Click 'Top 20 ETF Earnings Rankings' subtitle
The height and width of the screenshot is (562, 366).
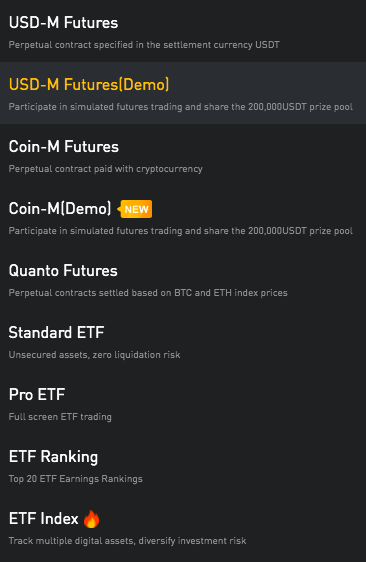[x=75, y=479]
